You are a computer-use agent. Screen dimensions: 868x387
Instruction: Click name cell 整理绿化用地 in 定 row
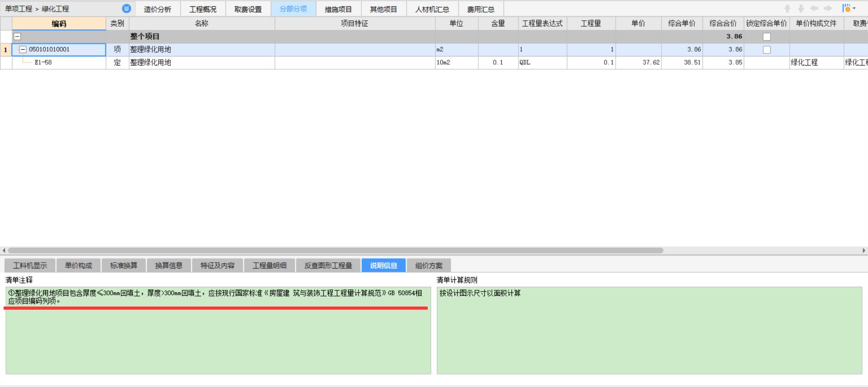click(x=202, y=63)
